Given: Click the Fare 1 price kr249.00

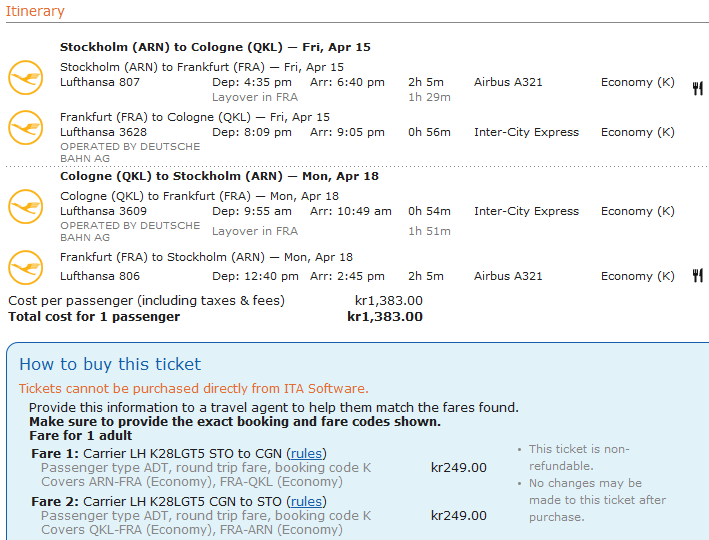Looking at the screenshot, I should (459, 467).
